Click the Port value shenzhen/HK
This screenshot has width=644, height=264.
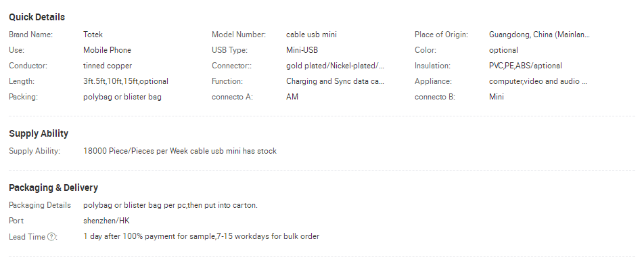tap(106, 221)
